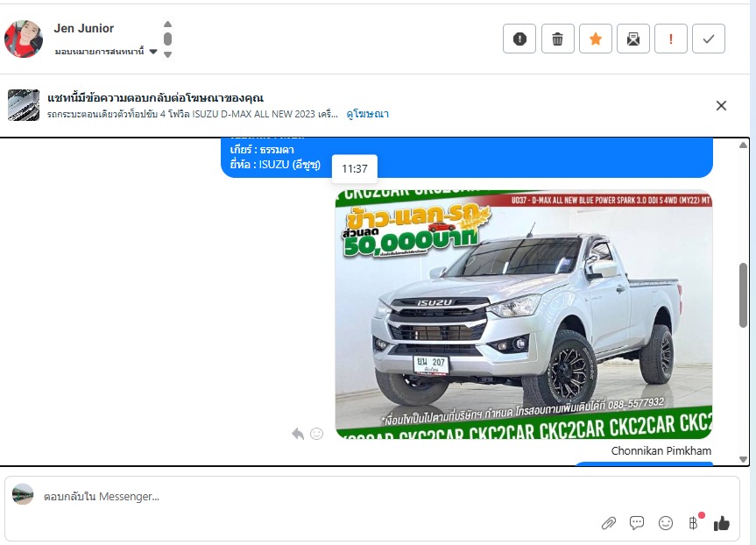
Task: Click the Jen Junior name
Action: (x=83, y=28)
